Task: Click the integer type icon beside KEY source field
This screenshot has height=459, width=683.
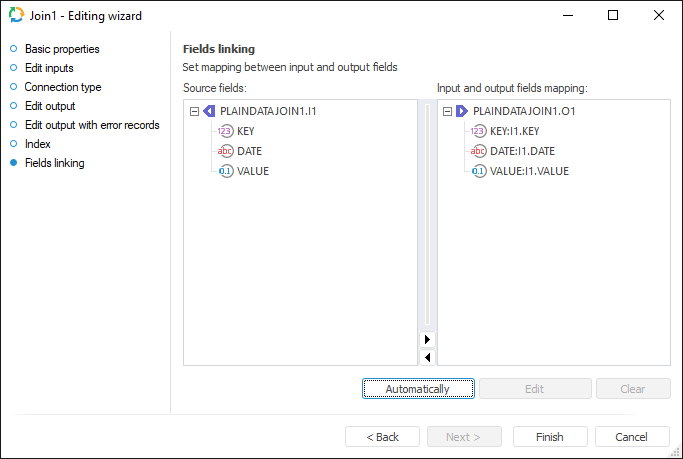Action: tap(225, 131)
